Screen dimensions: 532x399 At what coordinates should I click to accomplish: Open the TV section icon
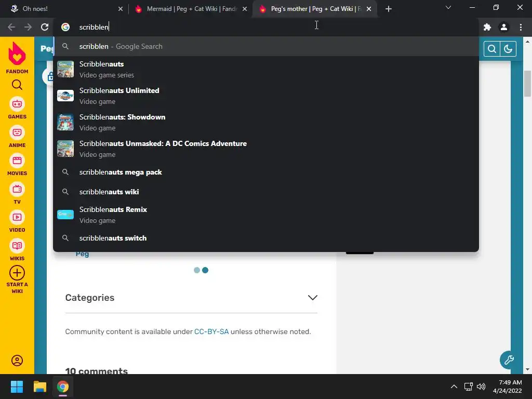(x=17, y=189)
